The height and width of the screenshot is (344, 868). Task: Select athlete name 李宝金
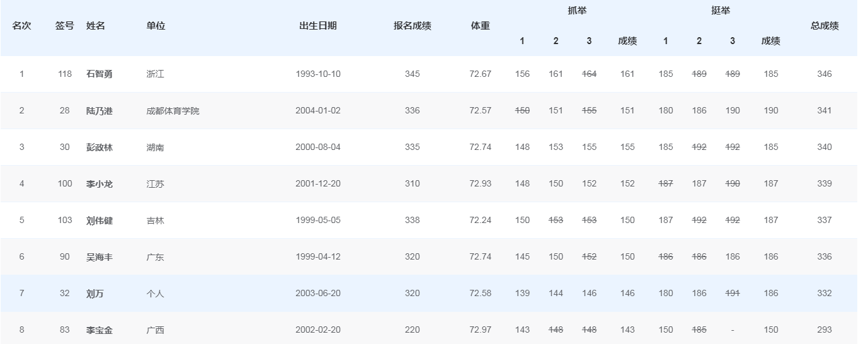pos(100,330)
